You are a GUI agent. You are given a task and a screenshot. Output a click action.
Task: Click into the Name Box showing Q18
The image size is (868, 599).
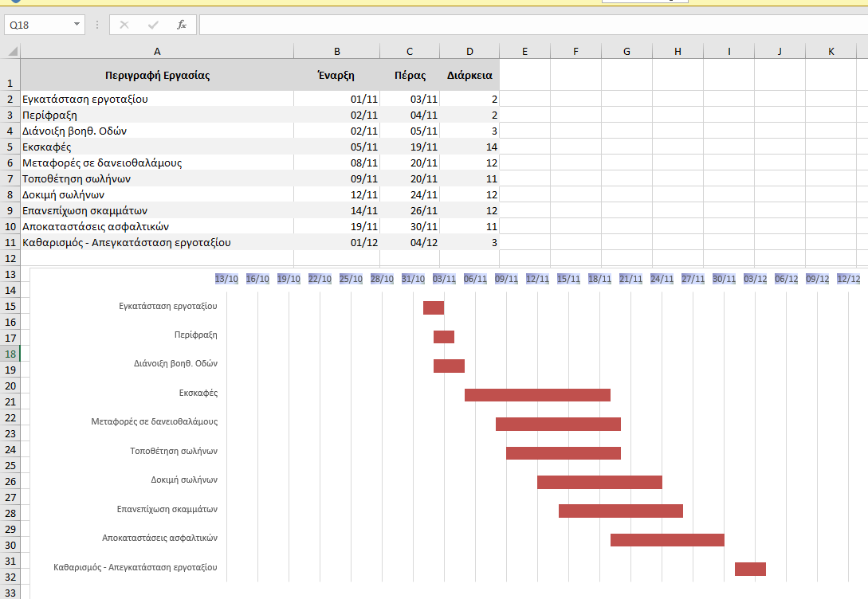[x=37, y=25]
